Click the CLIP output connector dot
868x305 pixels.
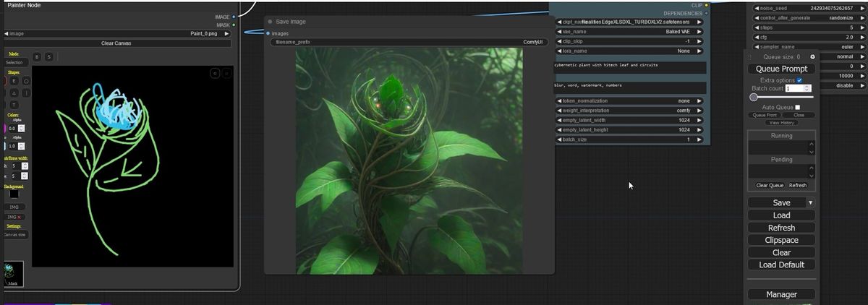click(706, 5)
